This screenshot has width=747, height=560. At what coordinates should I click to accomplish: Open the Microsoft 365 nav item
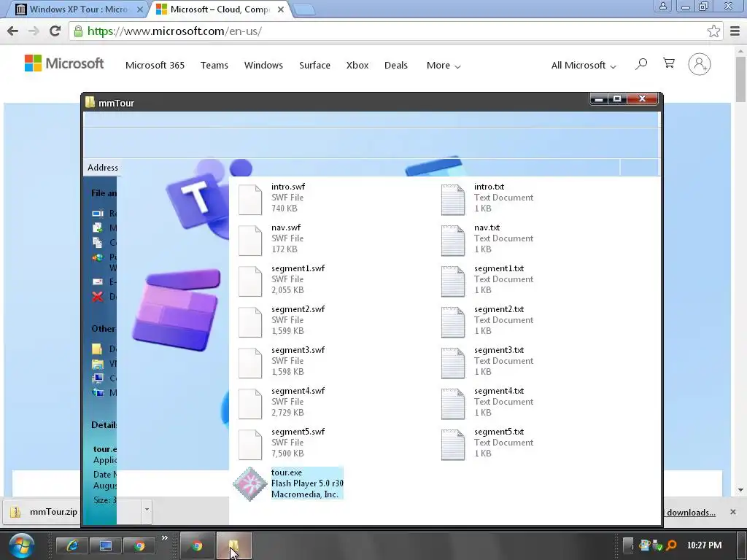click(x=155, y=65)
